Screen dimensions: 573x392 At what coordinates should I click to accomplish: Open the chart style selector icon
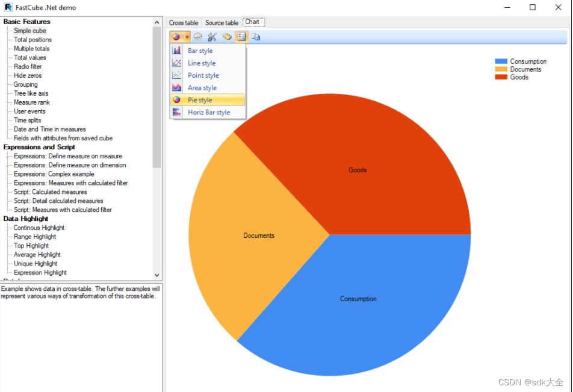(175, 37)
